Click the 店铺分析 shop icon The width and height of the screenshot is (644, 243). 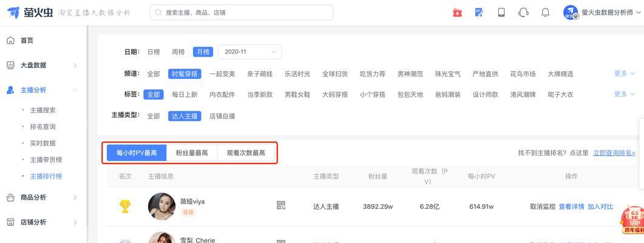[11, 222]
